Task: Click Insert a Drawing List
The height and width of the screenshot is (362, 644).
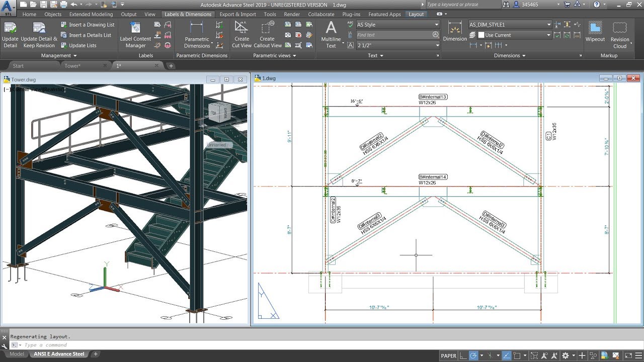Action: click(88, 24)
